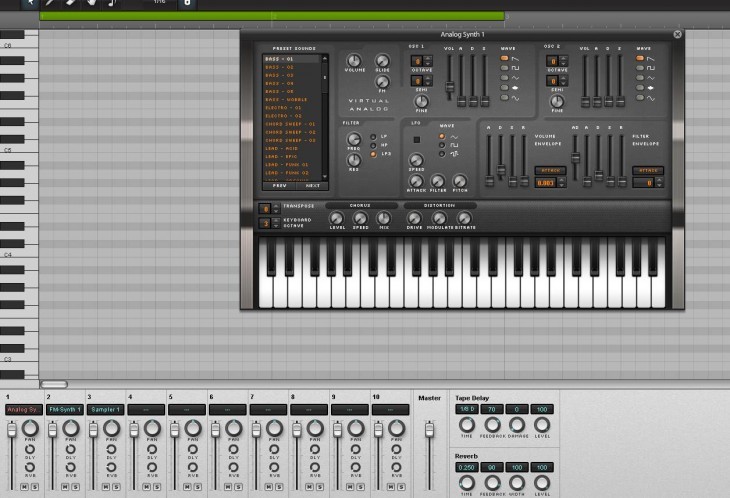The height and width of the screenshot is (498, 730).
Task: Click the Tape Delay time value field
Action: [466, 409]
